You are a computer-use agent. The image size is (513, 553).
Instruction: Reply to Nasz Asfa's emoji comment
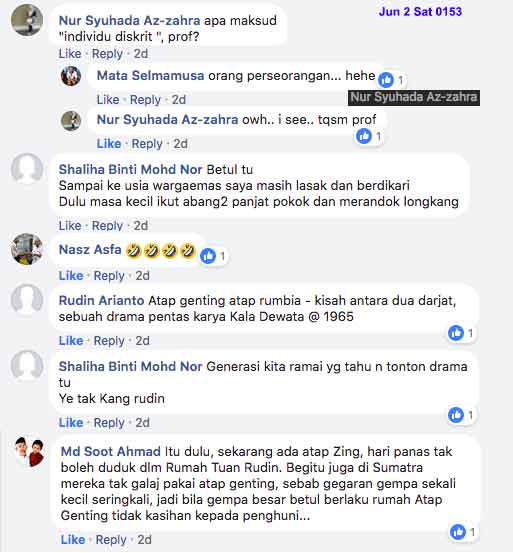coord(109,276)
